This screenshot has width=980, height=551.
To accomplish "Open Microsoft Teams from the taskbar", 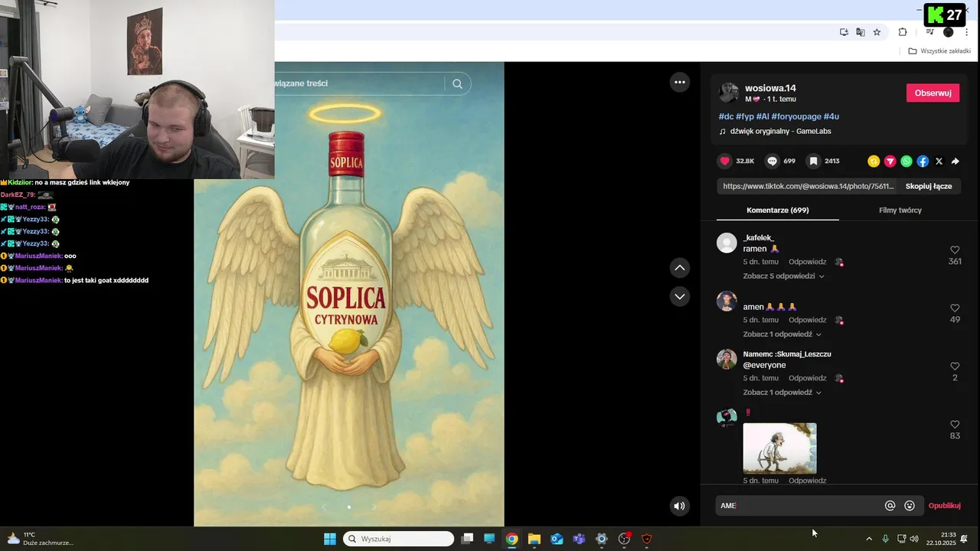I will click(x=579, y=539).
